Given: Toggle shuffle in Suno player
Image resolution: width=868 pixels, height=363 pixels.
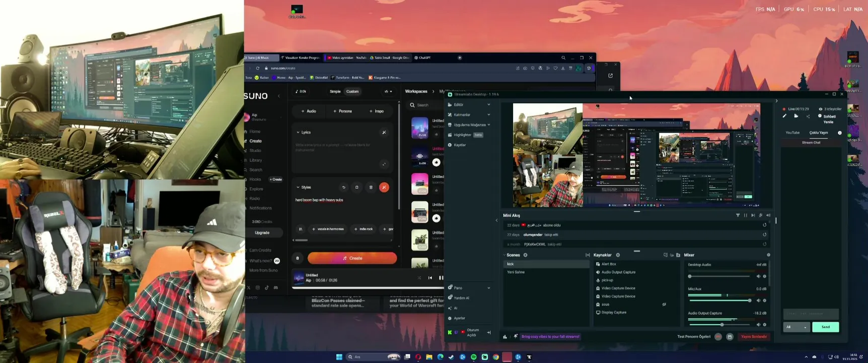Looking at the screenshot, I should [x=419, y=278].
